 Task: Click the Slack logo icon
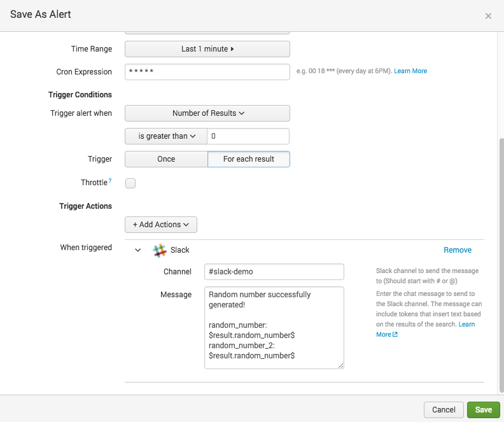coord(160,250)
